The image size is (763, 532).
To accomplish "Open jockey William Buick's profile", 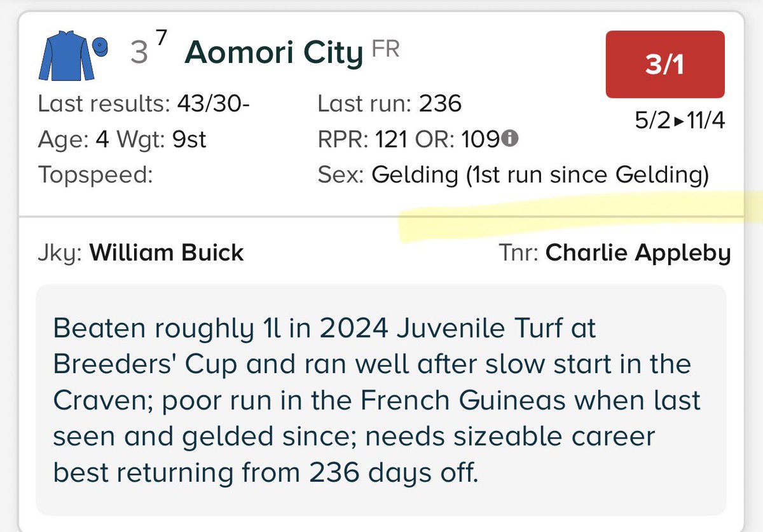I will tap(167, 253).
